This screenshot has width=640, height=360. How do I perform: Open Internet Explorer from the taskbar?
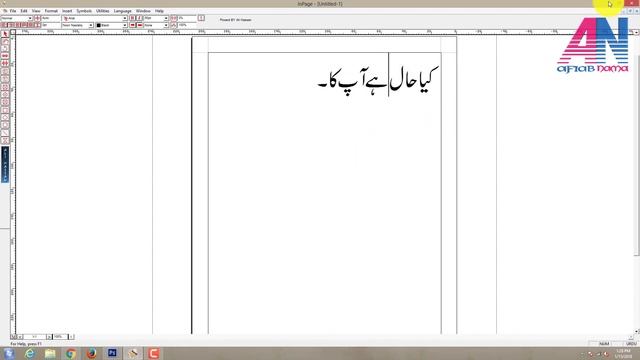(x=29, y=353)
